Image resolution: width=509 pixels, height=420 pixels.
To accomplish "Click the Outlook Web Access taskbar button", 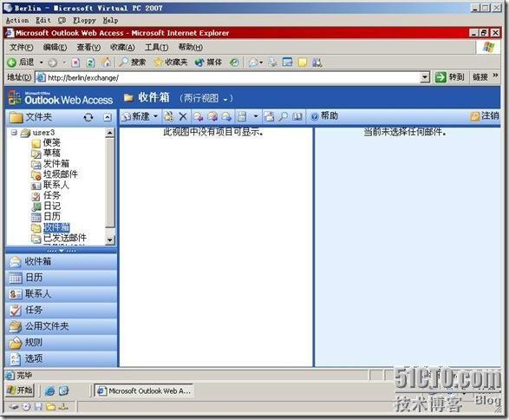I will pos(144,390).
